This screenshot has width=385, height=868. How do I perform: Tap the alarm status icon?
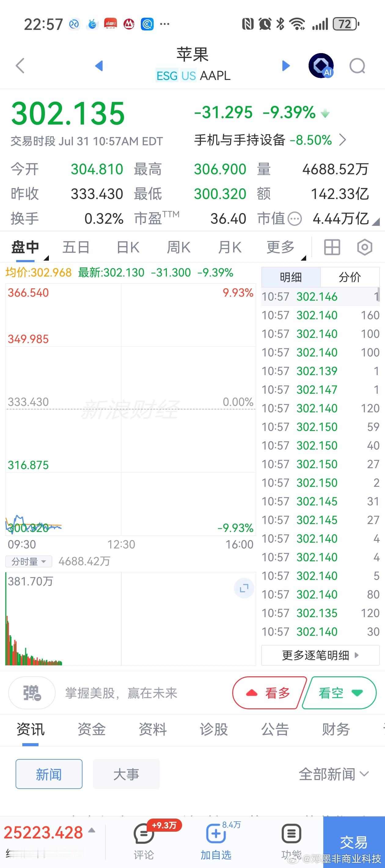coord(265,24)
